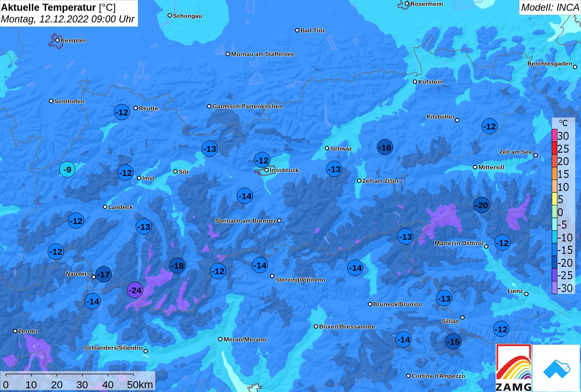Click the "Aktuelle Temperatur [°C]" title
Image resolution: width=581 pixels, height=392 pixels.
point(59,7)
